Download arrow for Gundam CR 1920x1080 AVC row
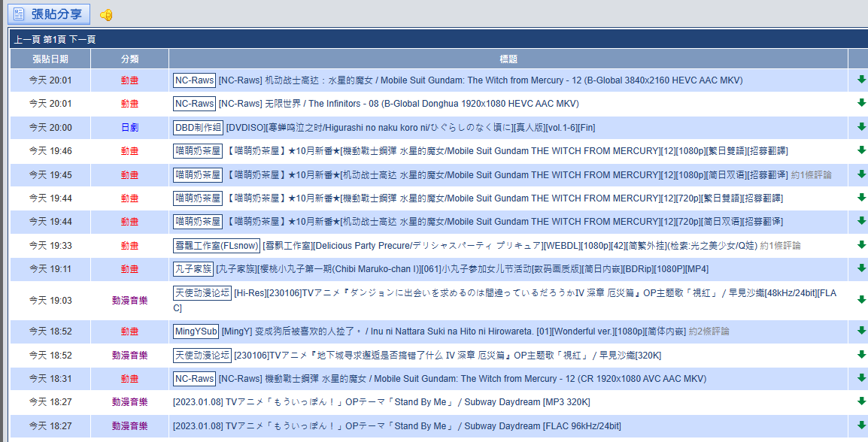This screenshot has width=868, height=442. [861, 378]
